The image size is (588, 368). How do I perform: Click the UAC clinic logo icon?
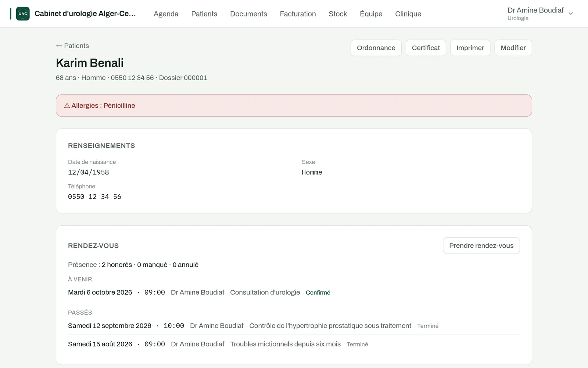(x=23, y=14)
